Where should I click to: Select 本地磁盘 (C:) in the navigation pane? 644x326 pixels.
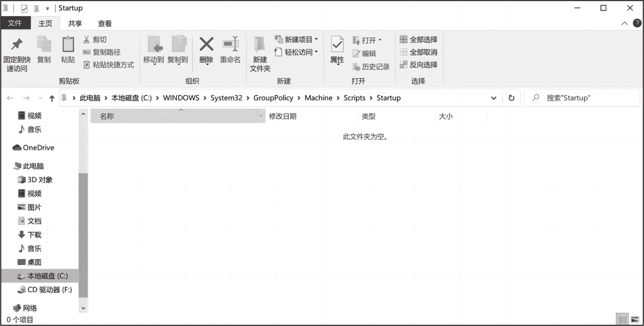coord(40,276)
